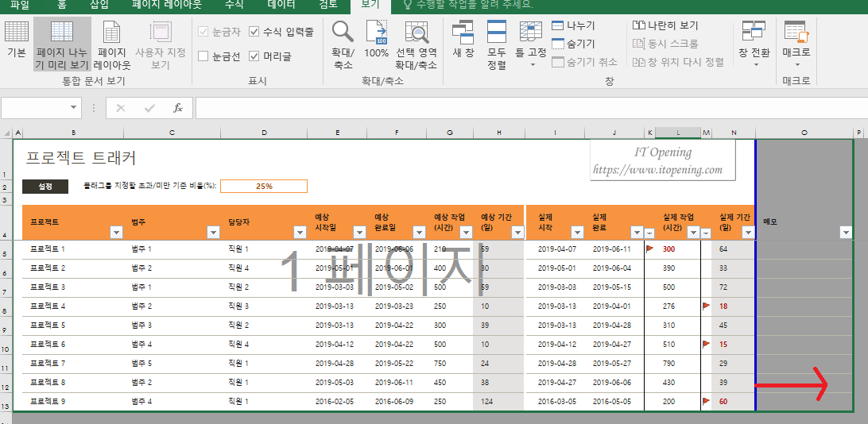Viewport: 868px width, 424px height.
Task: Open the 실제 완료 filter dropdown
Action: pos(637,233)
